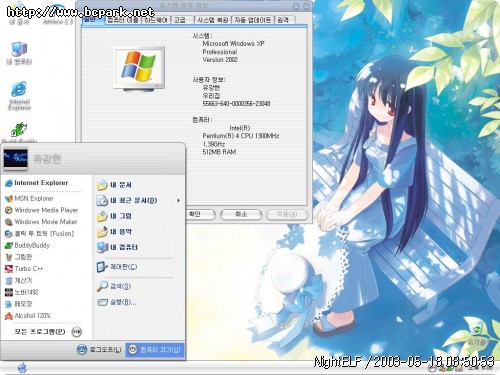
Task: Open 내 컴퓨터 from Start menu
Action: pyautogui.click(x=117, y=247)
